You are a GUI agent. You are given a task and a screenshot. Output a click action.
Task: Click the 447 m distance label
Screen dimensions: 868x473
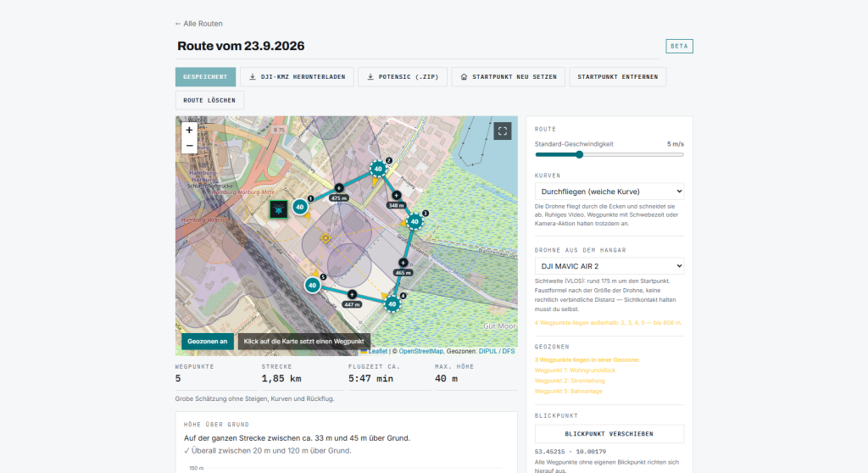352,304
